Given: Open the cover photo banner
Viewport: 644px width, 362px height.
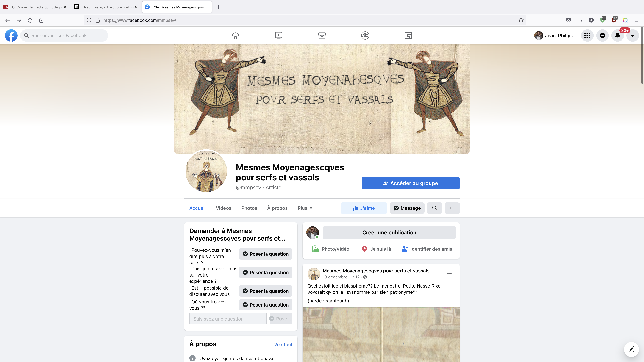Looking at the screenshot, I should tap(322, 99).
